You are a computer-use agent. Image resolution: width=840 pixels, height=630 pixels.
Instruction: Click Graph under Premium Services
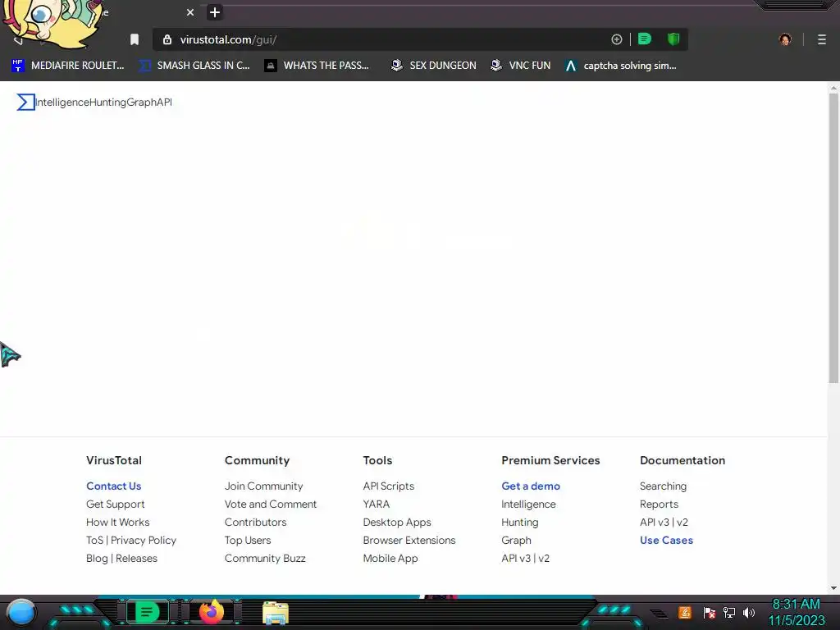[x=517, y=540]
